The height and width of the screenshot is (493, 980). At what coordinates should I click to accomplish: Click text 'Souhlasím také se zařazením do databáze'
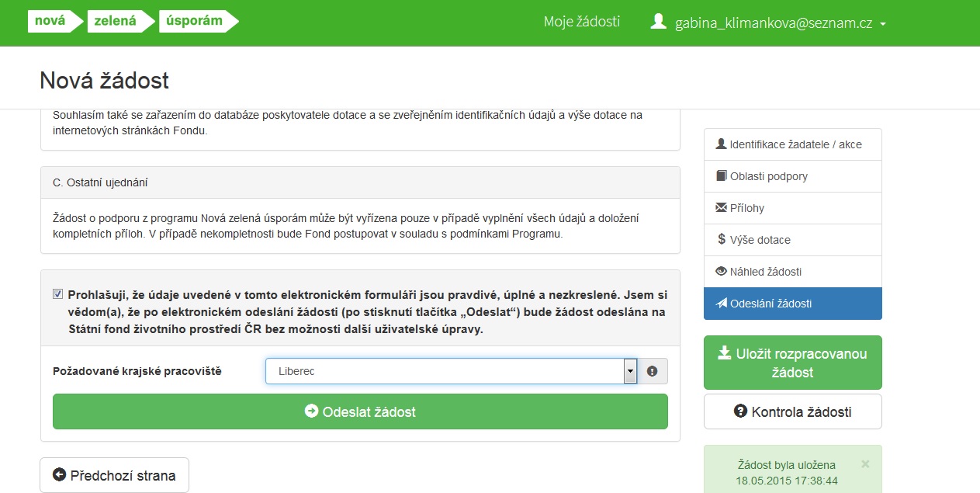(x=348, y=123)
